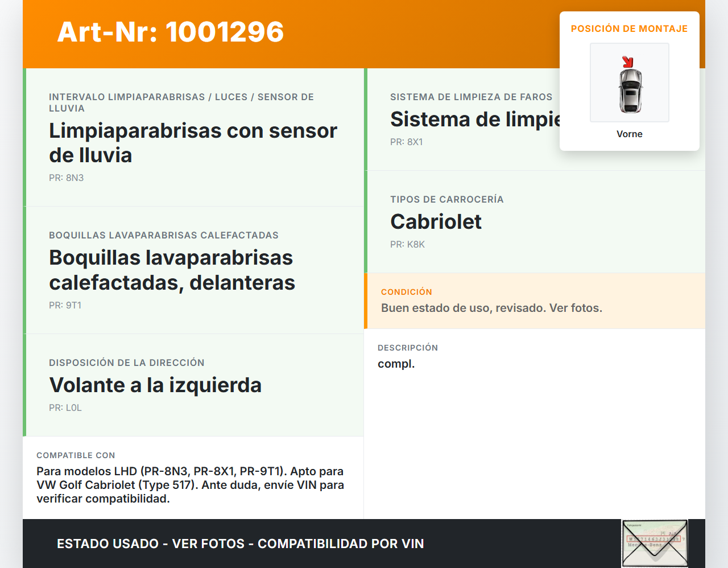728x568 pixels.
Task: Select the 'Posición de montaje' title
Action: point(629,28)
